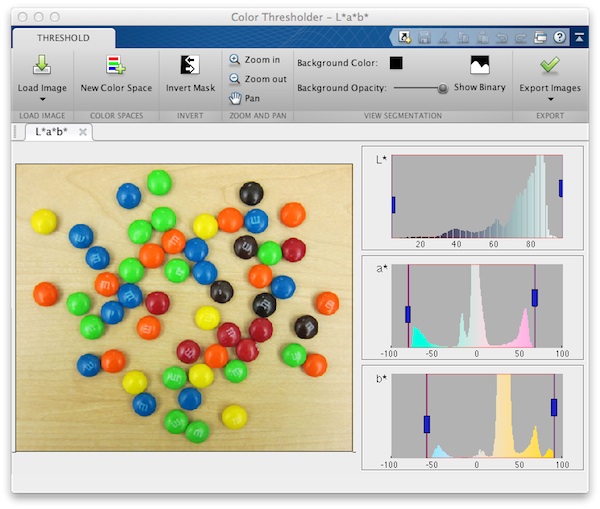Screen dimensions: 600x509
Task: Click the yellow candy at far left of image
Action: point(43,221)
